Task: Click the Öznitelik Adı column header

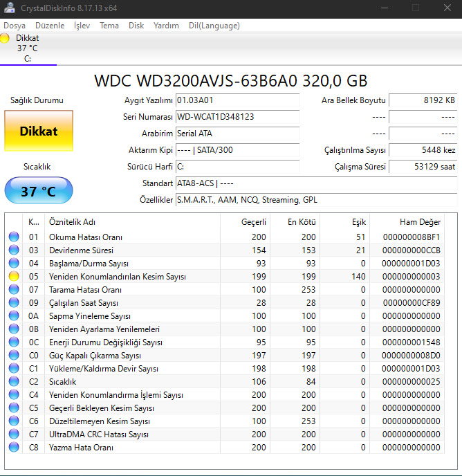Action: 132,222
